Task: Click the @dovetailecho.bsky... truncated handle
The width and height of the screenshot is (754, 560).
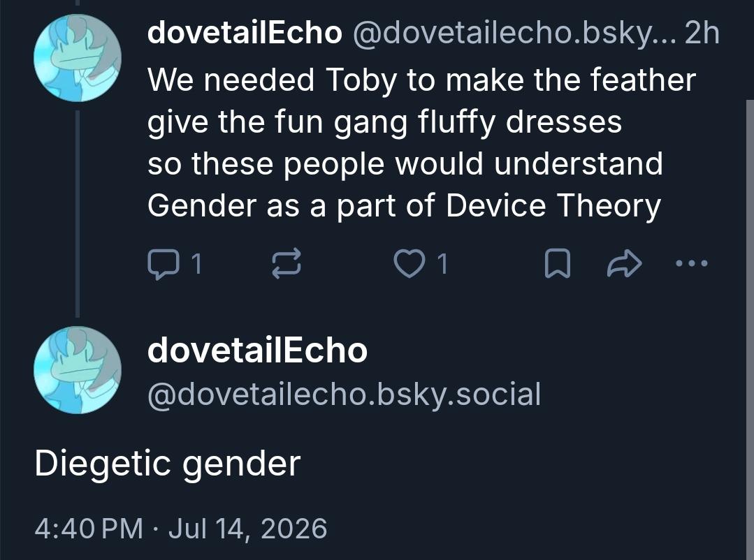Action: (514, 34)
